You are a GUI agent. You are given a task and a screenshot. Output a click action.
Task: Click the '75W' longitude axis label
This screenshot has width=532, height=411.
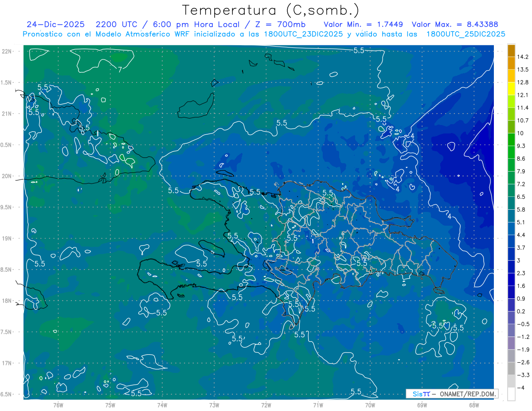(110, 405)
